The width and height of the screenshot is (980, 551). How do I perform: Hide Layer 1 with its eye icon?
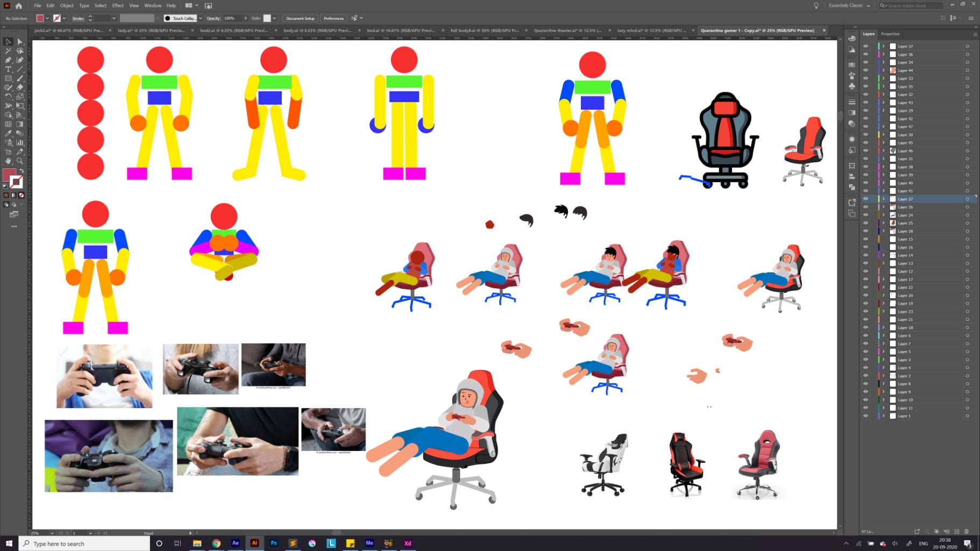[865, 416]
